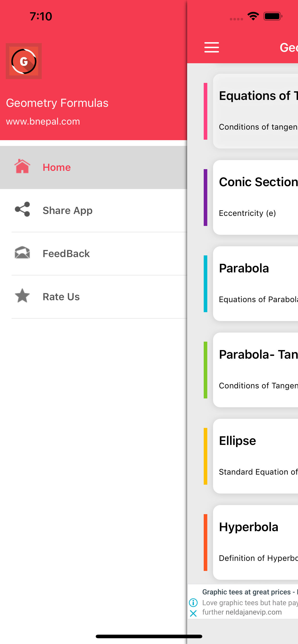This screenshot has width=298, height=644.
Task: Click the share icon in drawer
Action: click(22, 209)
